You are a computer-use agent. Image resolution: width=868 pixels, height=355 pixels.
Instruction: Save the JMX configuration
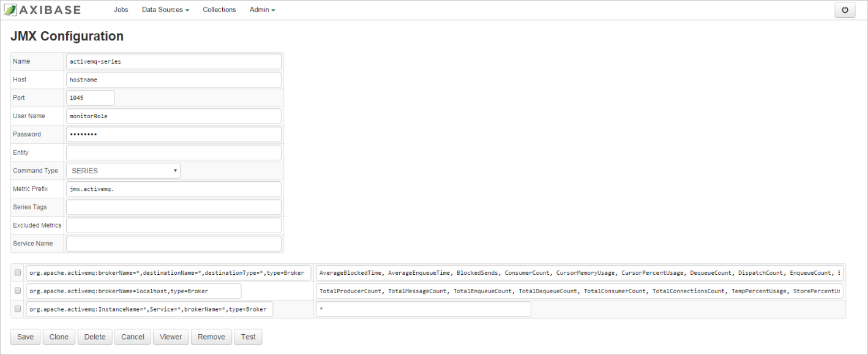24,337
